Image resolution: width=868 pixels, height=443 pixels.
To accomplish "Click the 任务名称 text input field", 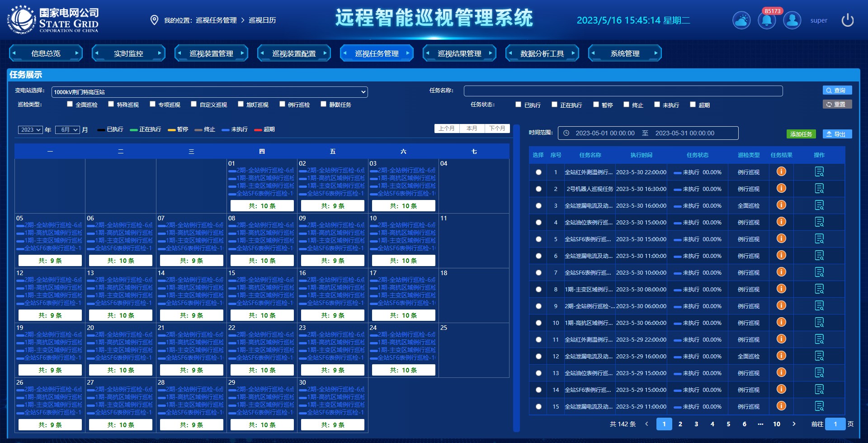I will coord(623,91).
